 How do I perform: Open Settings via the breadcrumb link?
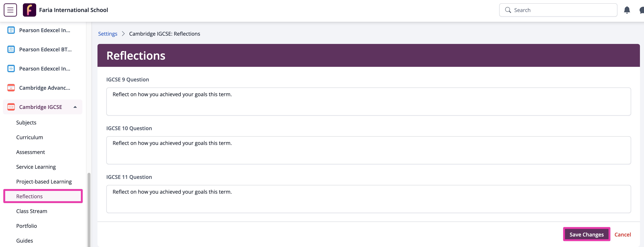tap(107, 33)
